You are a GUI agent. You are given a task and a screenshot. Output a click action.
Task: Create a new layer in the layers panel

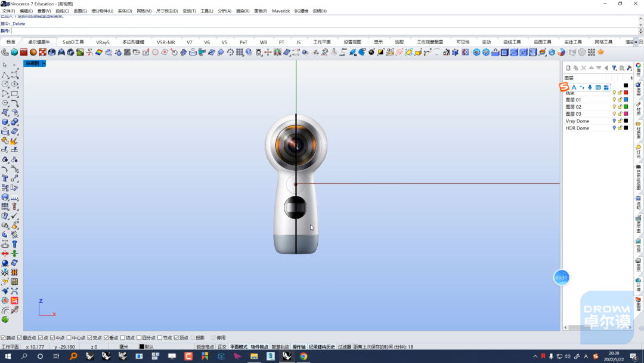click(x=568, y=68)
